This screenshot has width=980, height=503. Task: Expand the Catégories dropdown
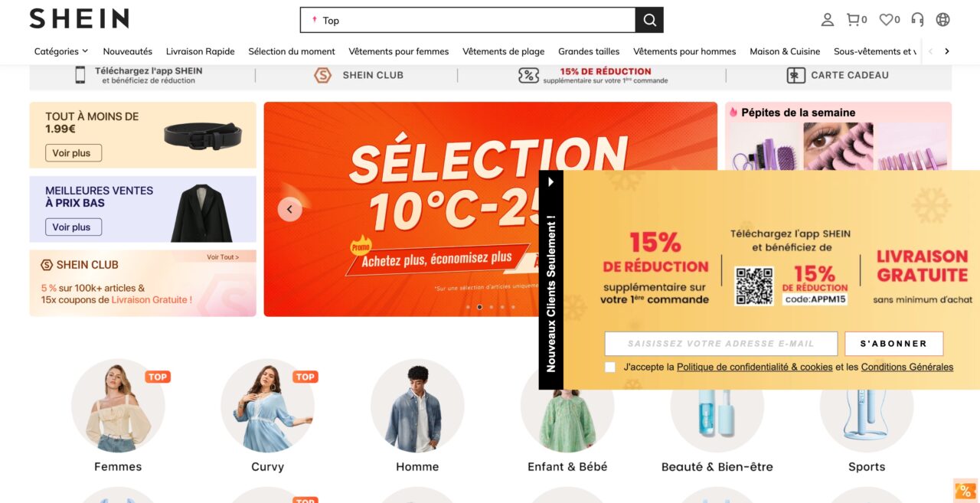pyautogui.click(x=61, y=51)
